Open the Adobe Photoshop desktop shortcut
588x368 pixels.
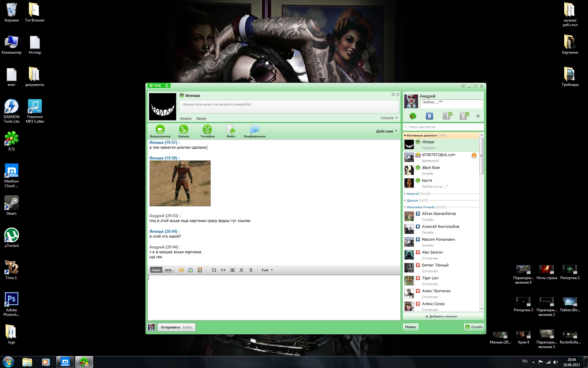pos(12,304)
